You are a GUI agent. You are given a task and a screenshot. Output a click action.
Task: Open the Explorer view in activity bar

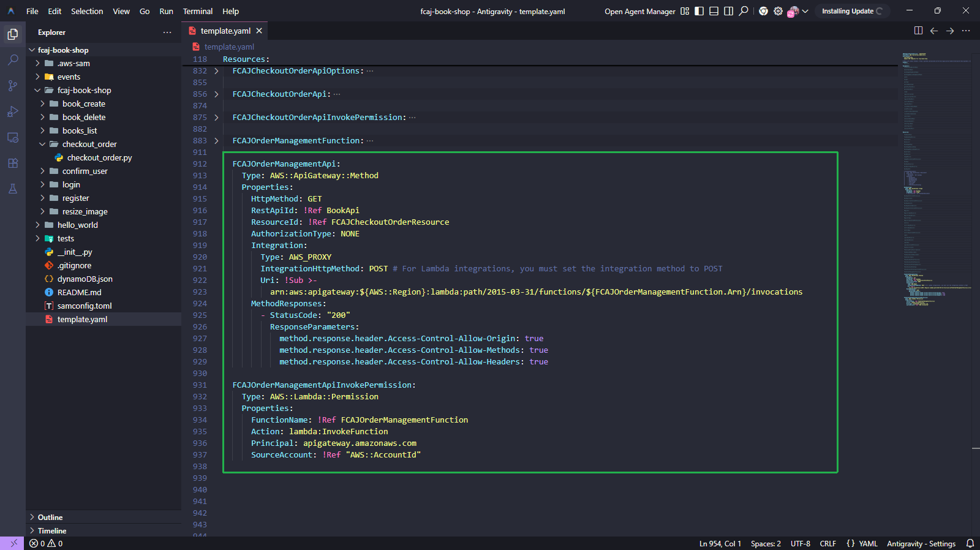12,35
